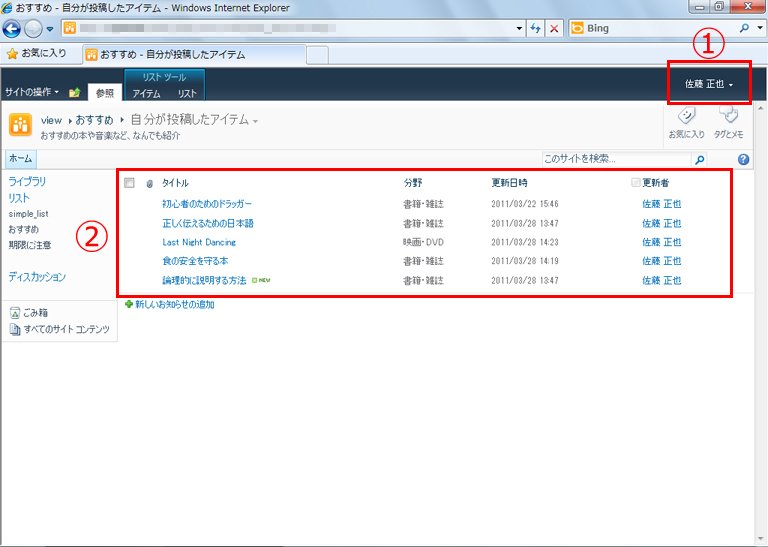Click the Bing search magnifier icon
The height and width of the screenshot is (547, 768).
tap(744, 28)
